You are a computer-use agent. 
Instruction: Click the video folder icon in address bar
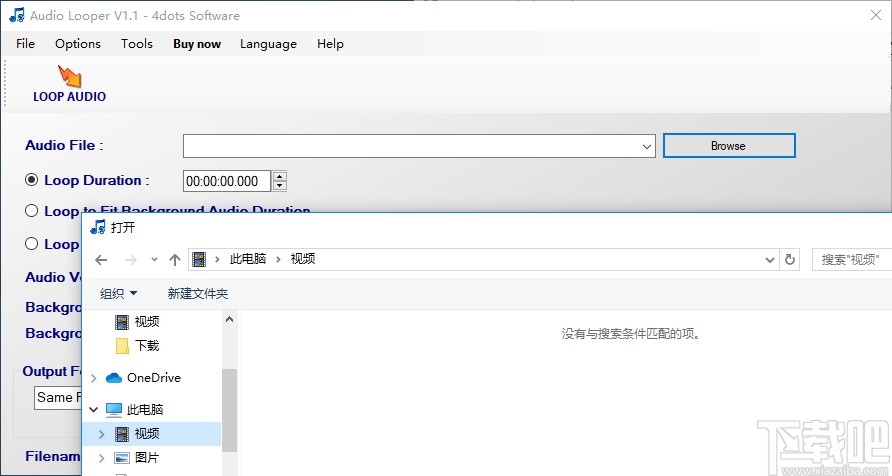(x=199, y=259)
